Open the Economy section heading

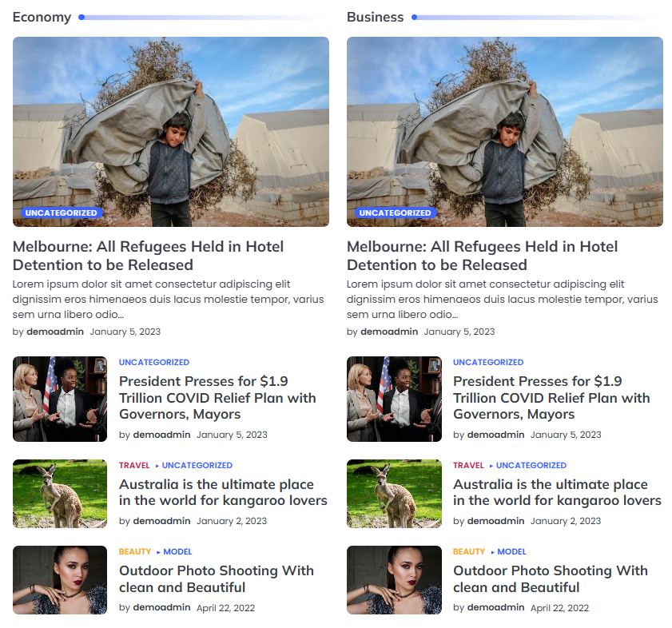click(x=42, y=17)
